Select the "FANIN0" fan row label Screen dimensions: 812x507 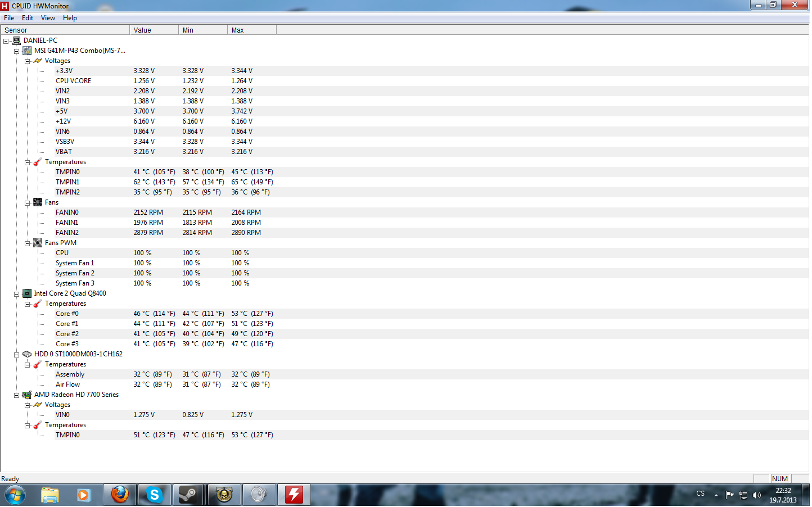pos(67,212)
